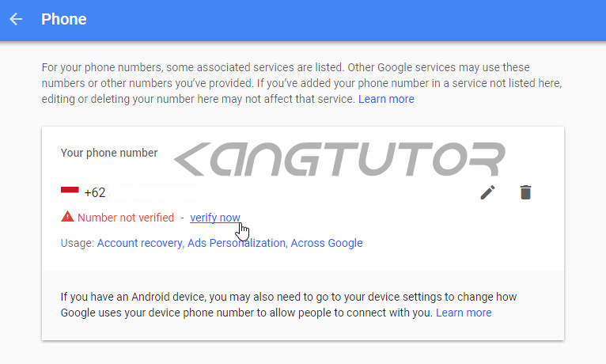The image size is (606, 364).
Task: Click the hidden phone number digits area
Action: coord(153,192)
